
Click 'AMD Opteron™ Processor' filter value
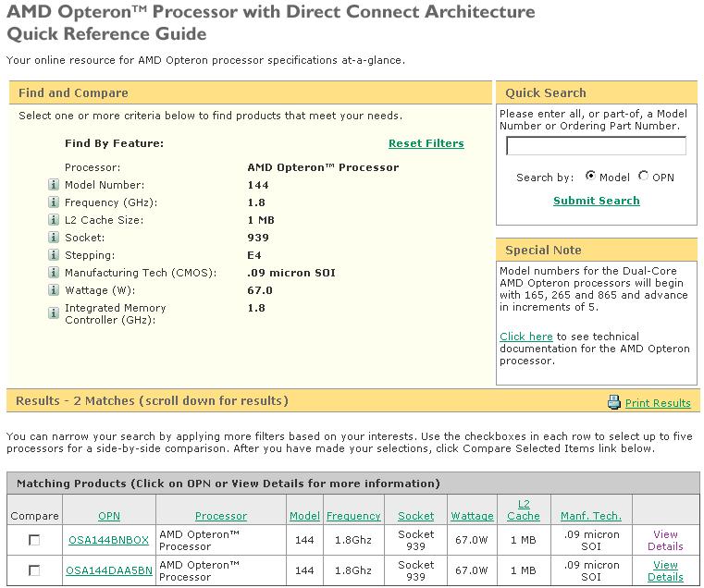[x=323, y=167]
